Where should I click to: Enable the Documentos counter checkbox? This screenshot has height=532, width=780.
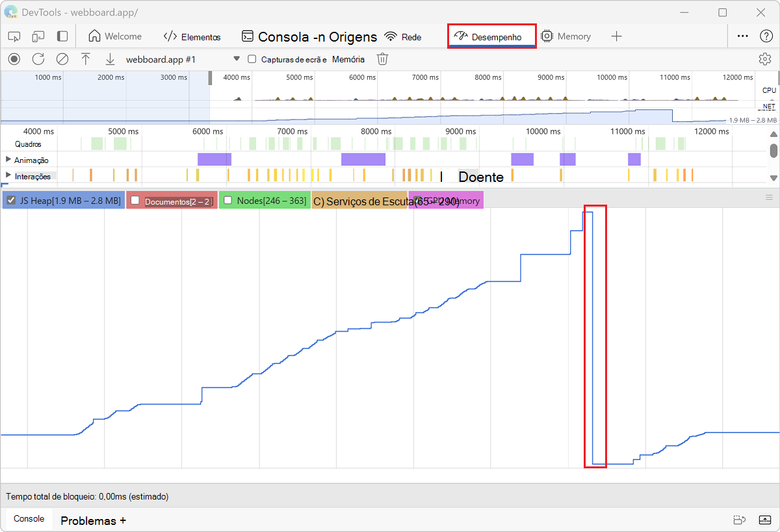tap(135, 201)
